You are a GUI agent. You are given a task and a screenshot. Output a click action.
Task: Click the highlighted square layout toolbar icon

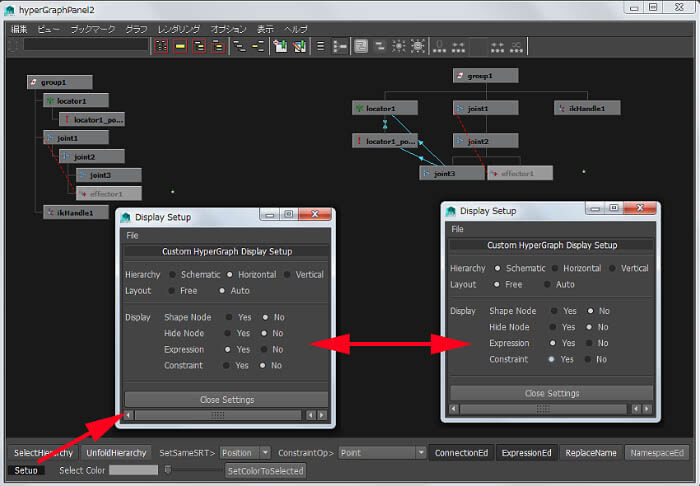pos(361,46)
